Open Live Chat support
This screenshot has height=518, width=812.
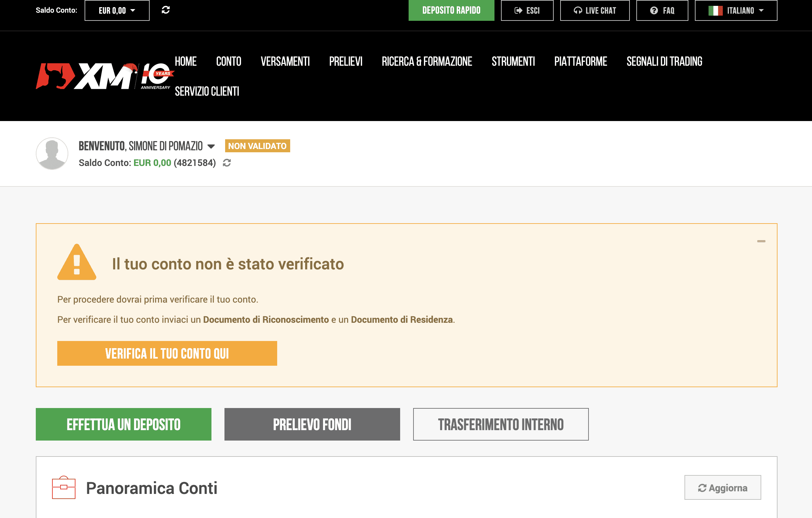pos(594,10)
